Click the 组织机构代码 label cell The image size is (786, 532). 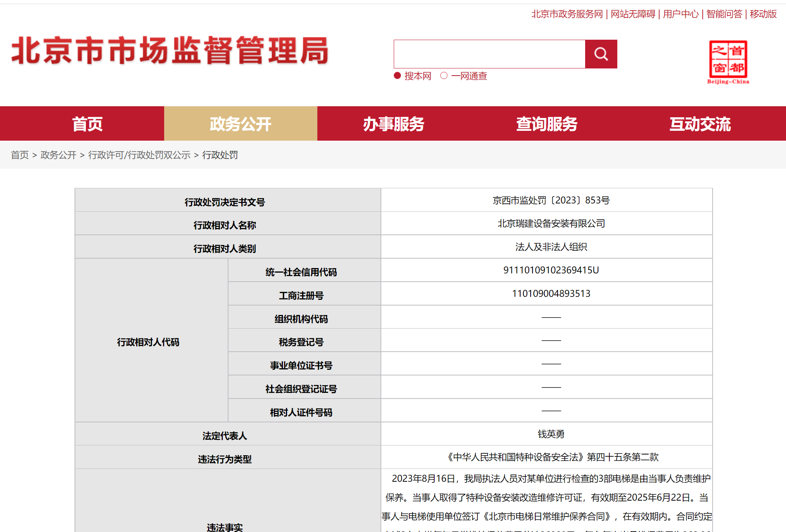click(x=304, y=317)
